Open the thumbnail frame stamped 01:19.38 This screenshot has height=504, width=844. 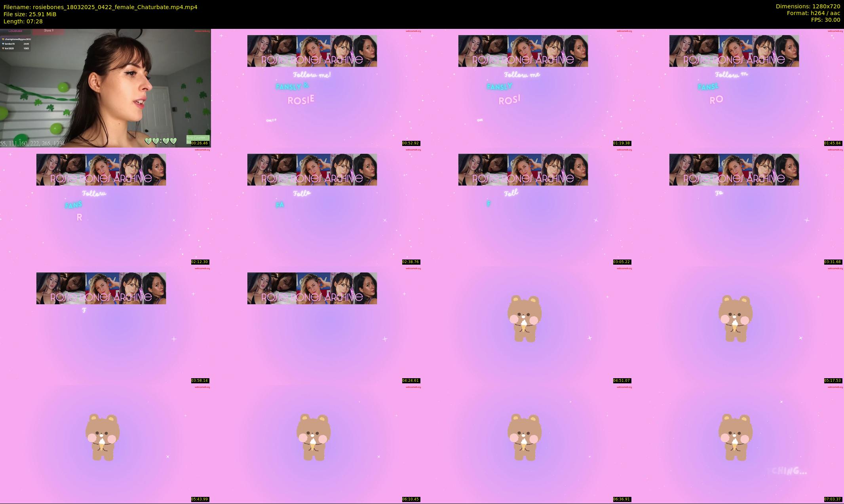527,88
